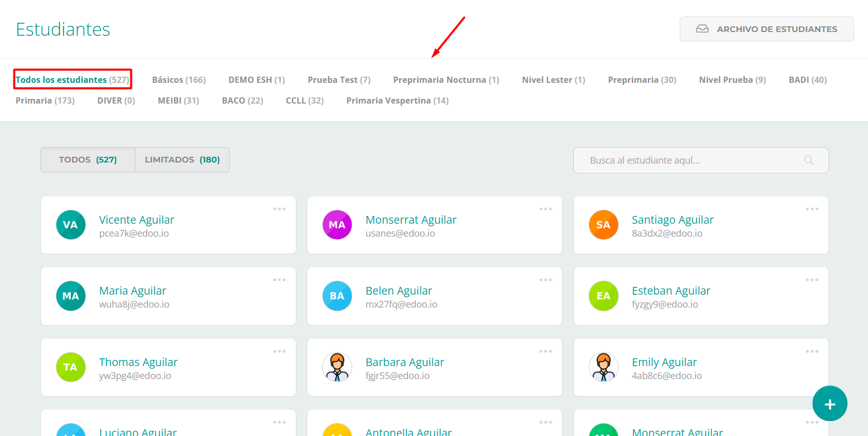868x436 pixels.
Task: Open three-dot menu on Monserrat Aguilar usanes card
Action: (546, 209)
